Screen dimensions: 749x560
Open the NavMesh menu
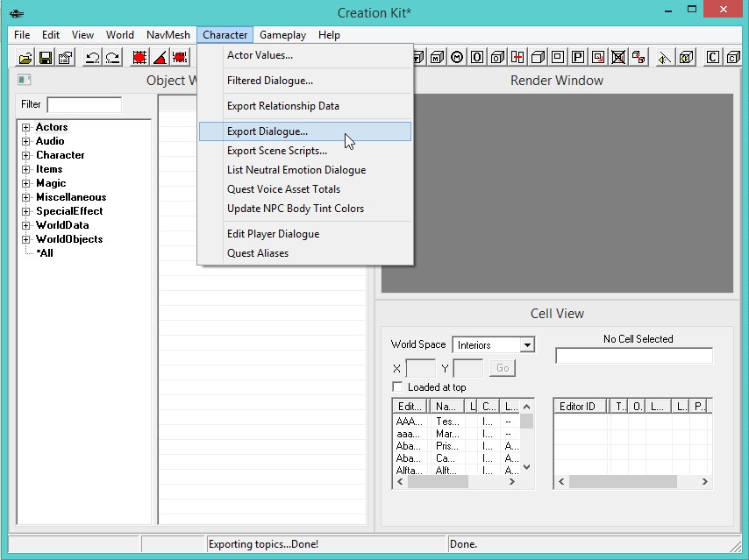[x=168, y=35]
